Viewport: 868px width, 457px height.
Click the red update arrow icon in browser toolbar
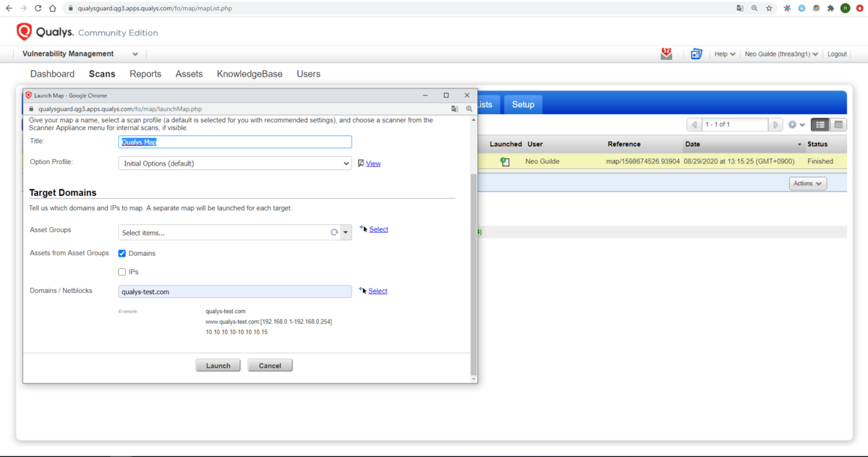[859, 9]
